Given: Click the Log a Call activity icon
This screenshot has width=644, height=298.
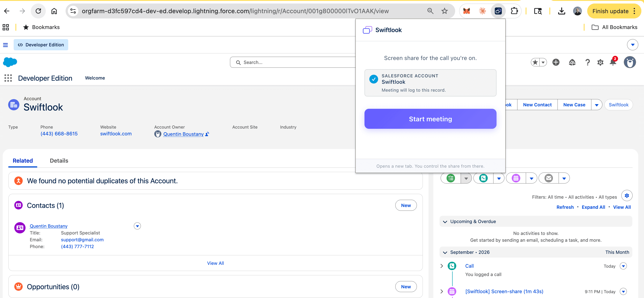Looking at the screenshot, I should (483, 178).
